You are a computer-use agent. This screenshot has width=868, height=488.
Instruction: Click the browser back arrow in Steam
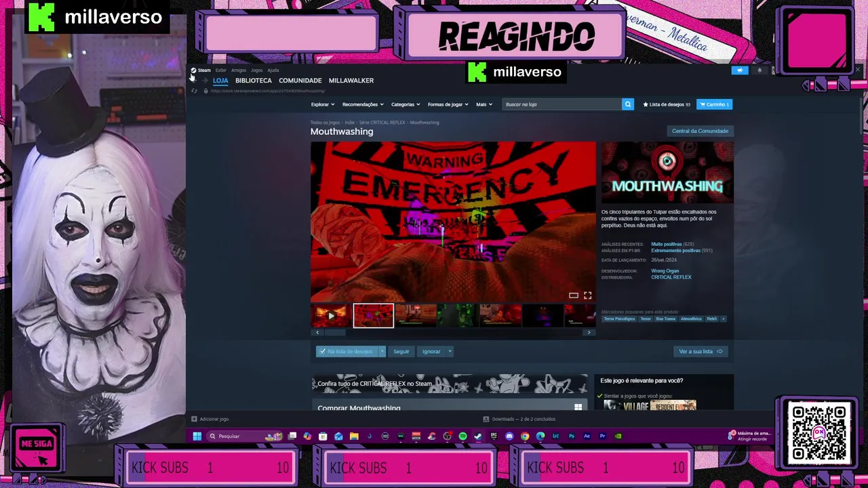(194, 80)
